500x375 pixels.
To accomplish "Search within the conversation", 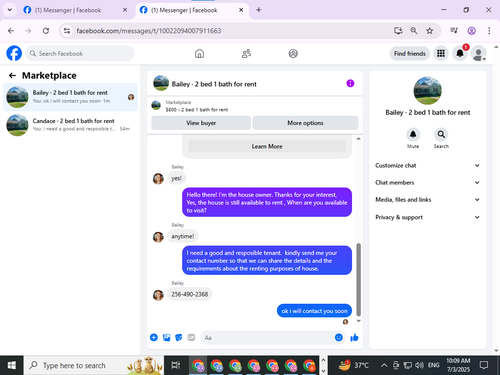I will 441,134.
